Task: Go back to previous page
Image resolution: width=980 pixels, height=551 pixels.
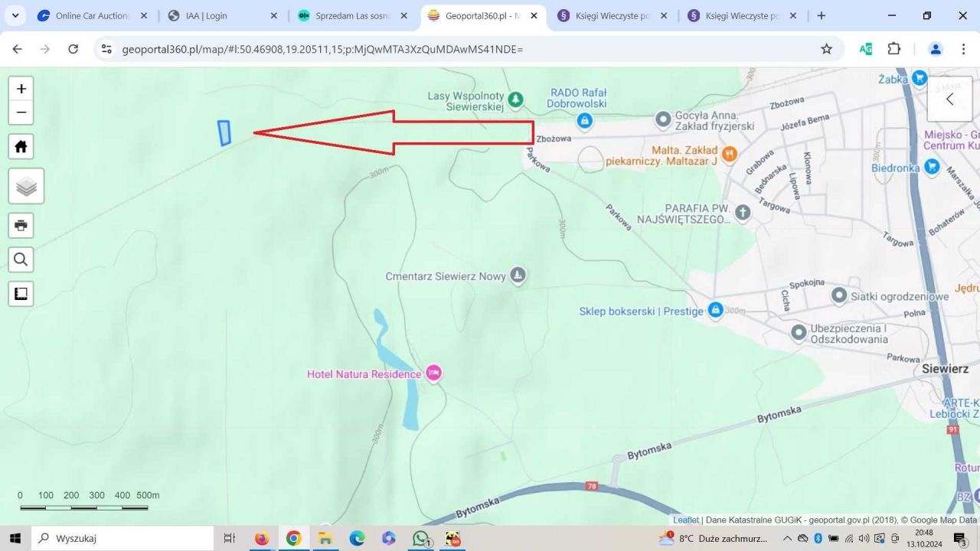Action: 17,49
